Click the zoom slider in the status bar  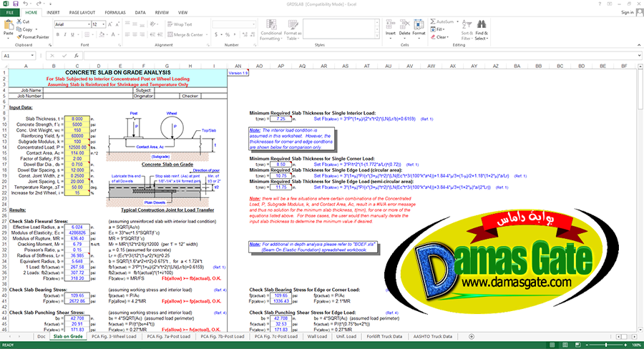(606, 345)
